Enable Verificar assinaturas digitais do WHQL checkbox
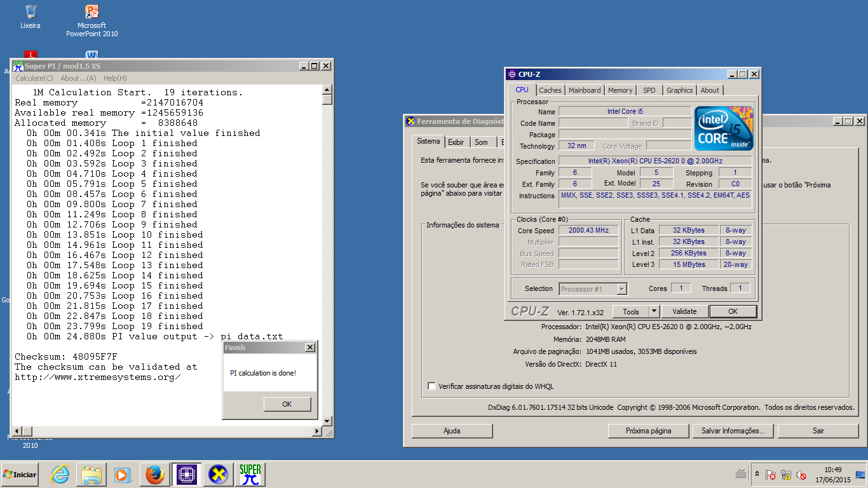The width and height of the screenshot is (868, 488). (x=432, y=386)
